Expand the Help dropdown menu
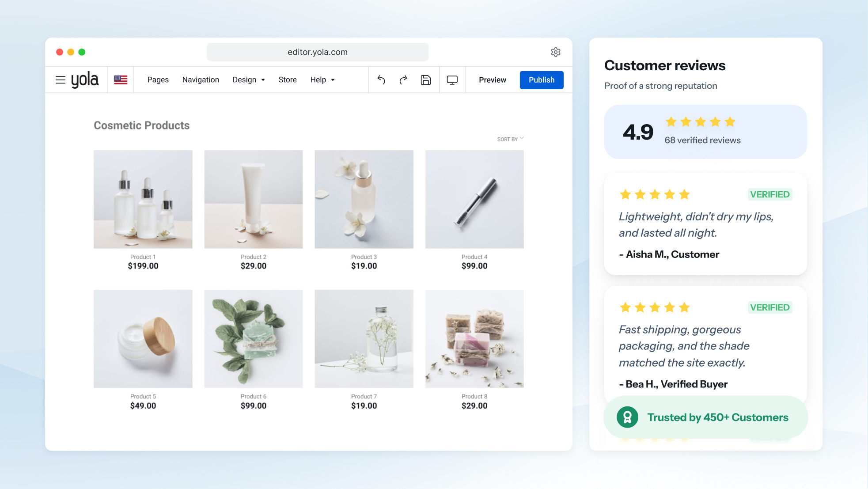This screenshot has width=868, height=489. pos(322,80)
